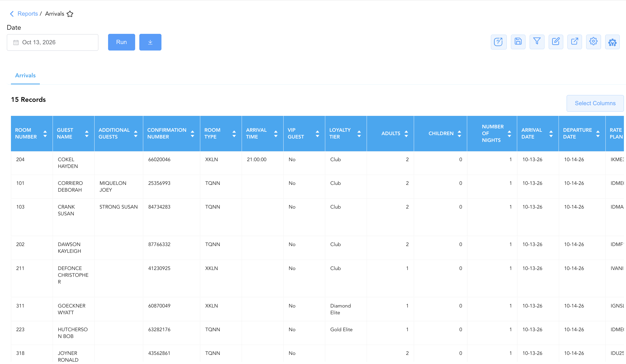Click the help icon in the toolbar
Image resolution: width=626 pixels, height=364 pixels.
498,42
